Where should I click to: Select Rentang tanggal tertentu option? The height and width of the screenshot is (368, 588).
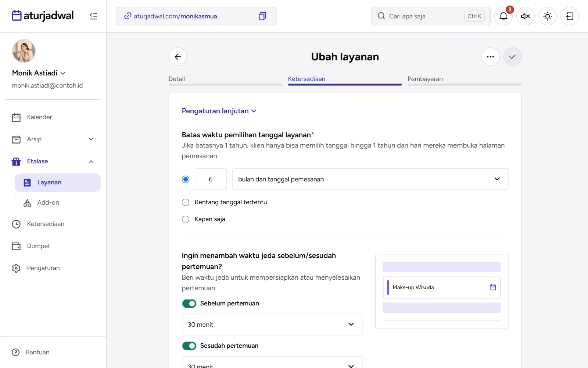186,202
